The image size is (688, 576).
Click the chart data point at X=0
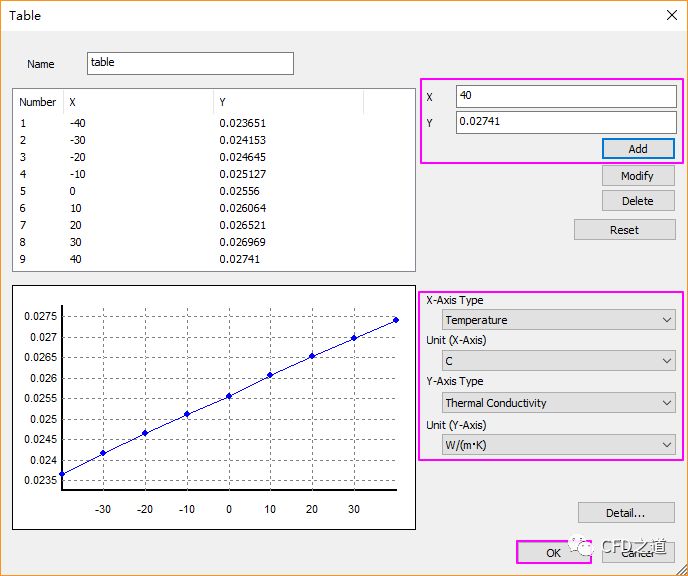click(229, 396)
